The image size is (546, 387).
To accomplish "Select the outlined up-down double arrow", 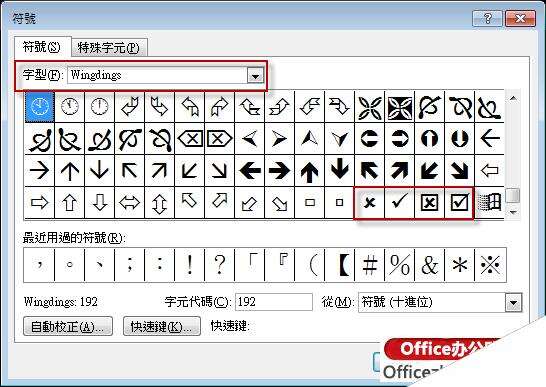I will [159, 202].
